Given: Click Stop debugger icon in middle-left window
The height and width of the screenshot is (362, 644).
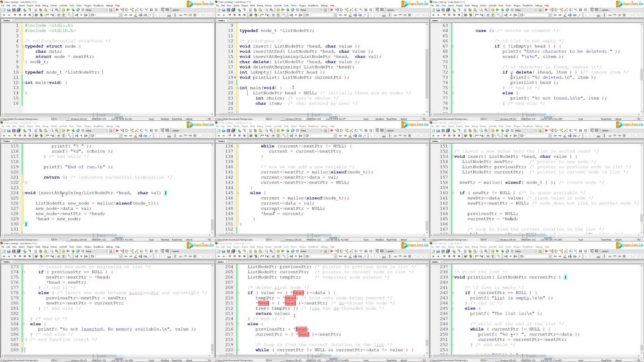Looking at the screenshot, I should point(156,130).
